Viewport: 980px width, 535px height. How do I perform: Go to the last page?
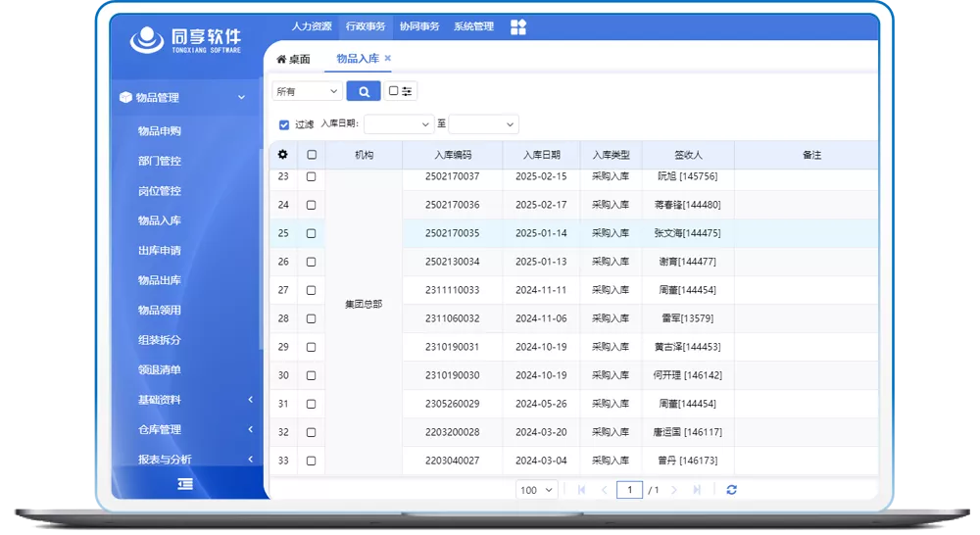[696, 490]
